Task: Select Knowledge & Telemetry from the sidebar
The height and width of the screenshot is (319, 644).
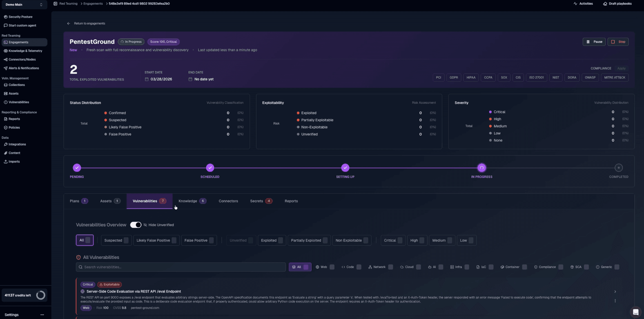Action: (x=26, y=51)
